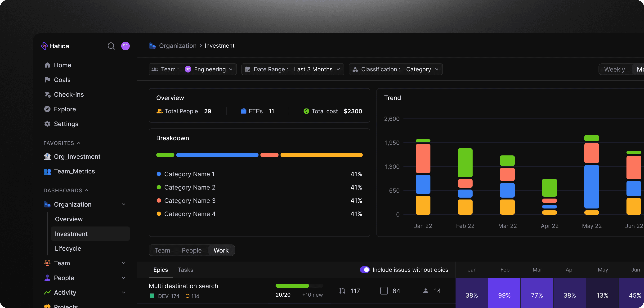Click the Goals flag icon
Image resolution: width=644 pixels, height=308 pixels.
click(x=47, y=80)
